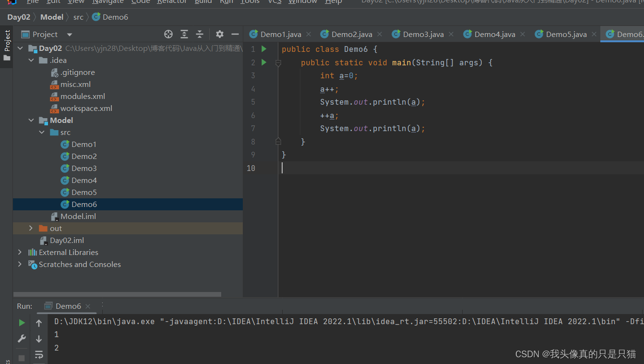This screenshot has width=644, height=364.
Task: Click the stop square icon in Run panel
Action: (22, 358)
